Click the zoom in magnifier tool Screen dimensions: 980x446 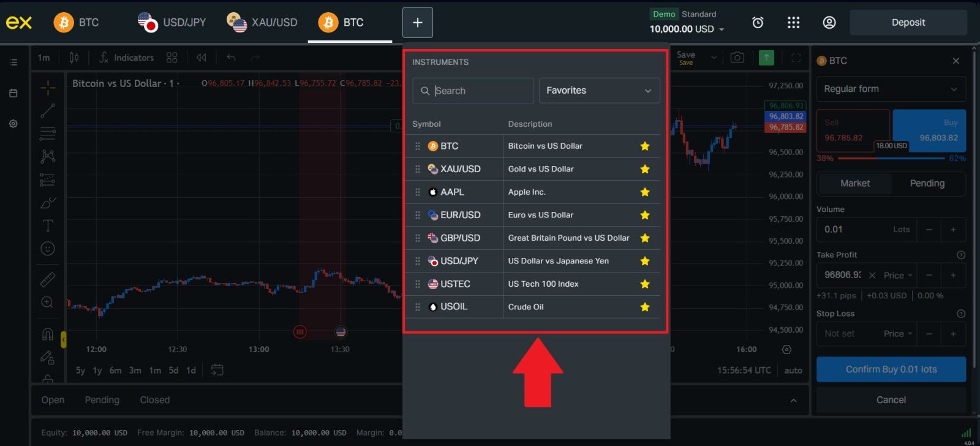48,302
